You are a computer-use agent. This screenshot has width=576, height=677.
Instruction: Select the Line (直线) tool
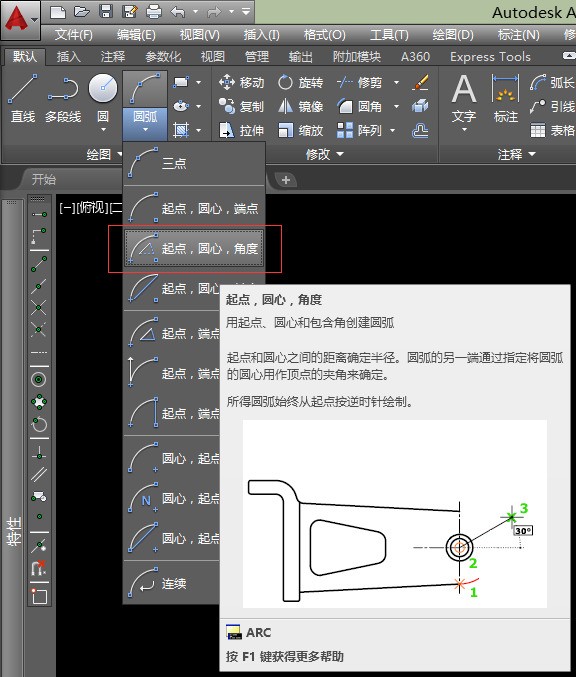click(x=23, y=98)
